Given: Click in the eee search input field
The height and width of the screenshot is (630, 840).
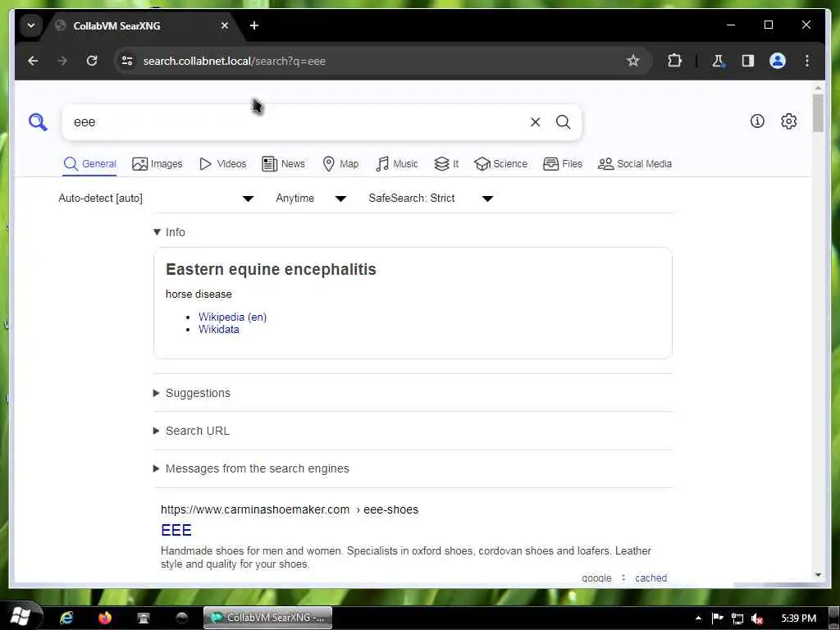Looking at the screenshot, I should [297, 122].
